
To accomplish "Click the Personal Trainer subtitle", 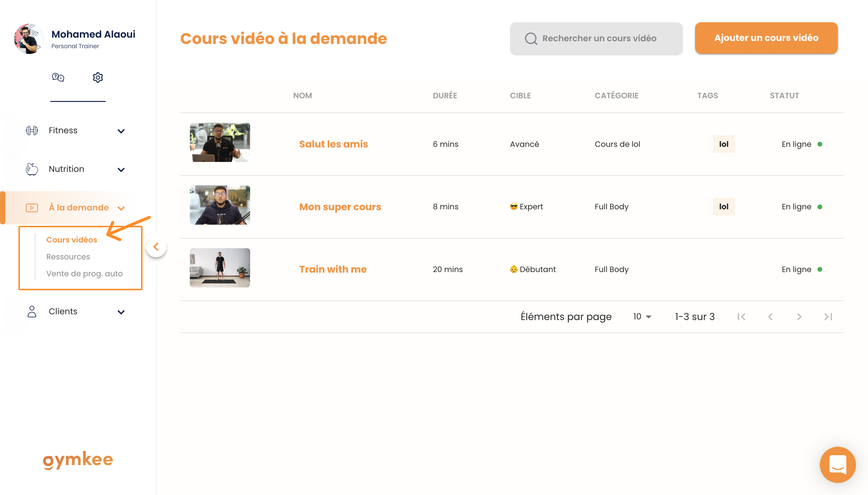I will [75, 46].
